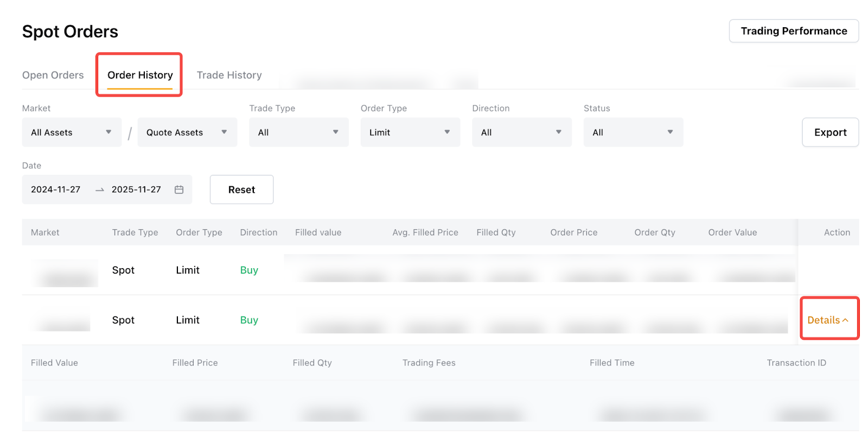
Task: Reset the order filters
Action: pos(241,189)
